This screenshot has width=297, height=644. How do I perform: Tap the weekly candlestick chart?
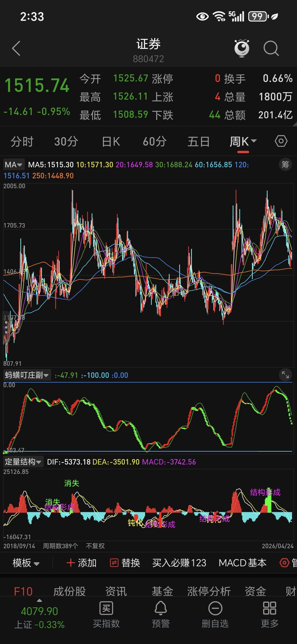(148, 275)
